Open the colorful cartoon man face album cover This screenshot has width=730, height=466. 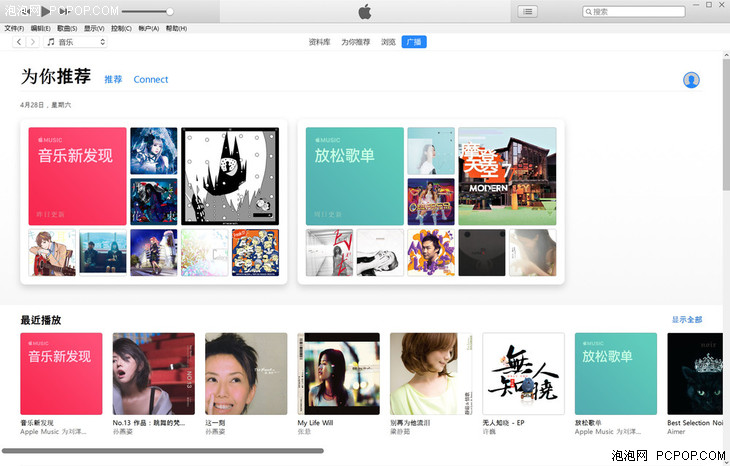431,252
